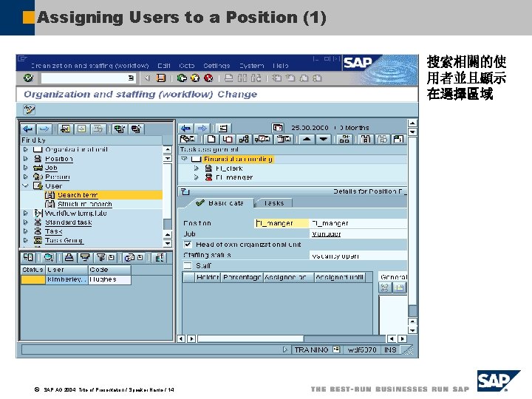Click the green Back round icon
The height and width of the screenshot is (399, 532).
182,78
